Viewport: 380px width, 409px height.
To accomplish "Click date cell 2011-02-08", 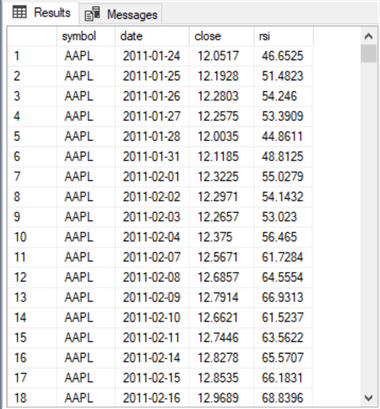I will (152, 277).
